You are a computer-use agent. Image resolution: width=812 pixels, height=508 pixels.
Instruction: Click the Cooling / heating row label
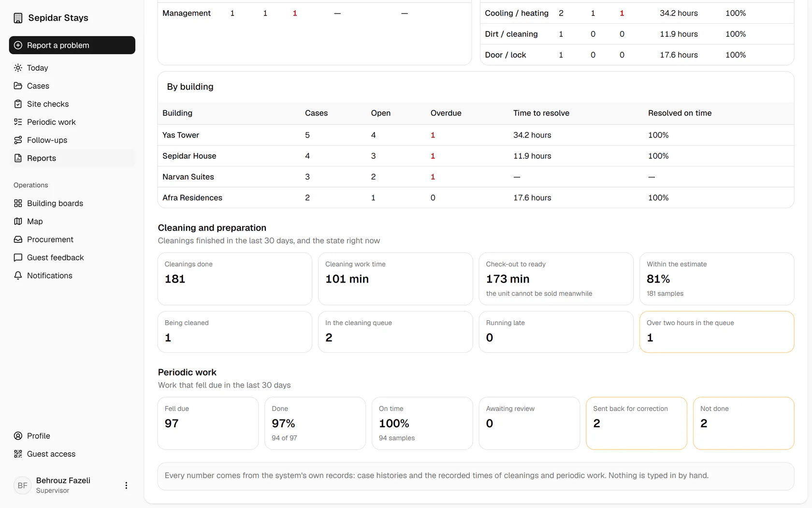[x=517, y=13]
